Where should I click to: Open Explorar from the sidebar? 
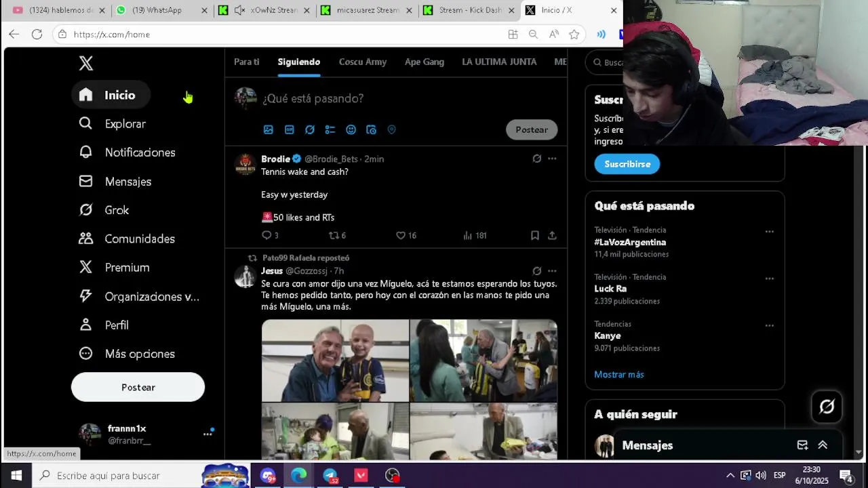113,124
